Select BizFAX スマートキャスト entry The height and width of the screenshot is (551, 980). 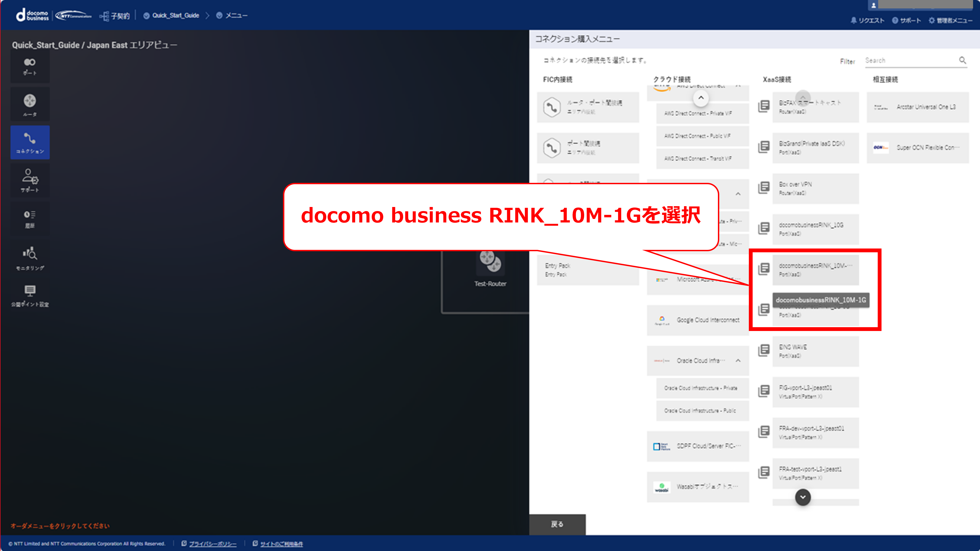coord(816,107)
